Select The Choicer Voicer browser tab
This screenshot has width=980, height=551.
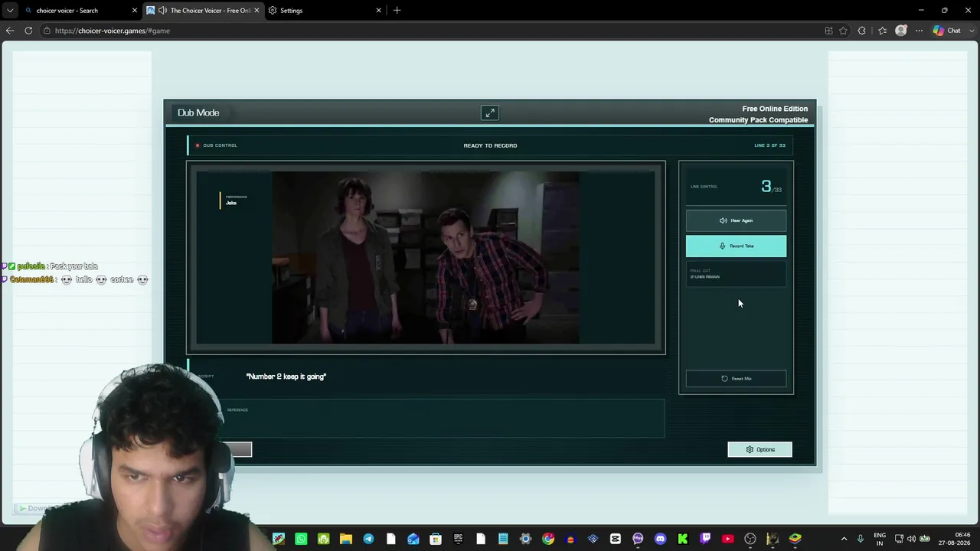[x=203, y=11]
